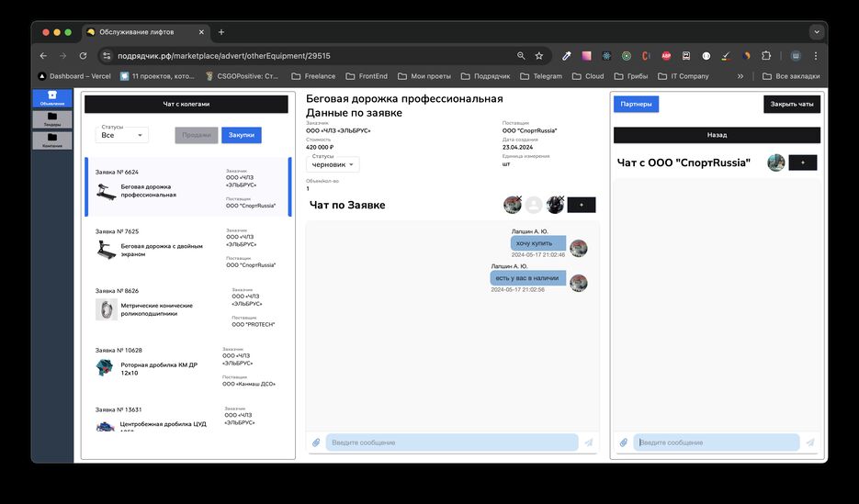Select request Заявка № 7625 treadmill thumbnail

coord(107,249)
